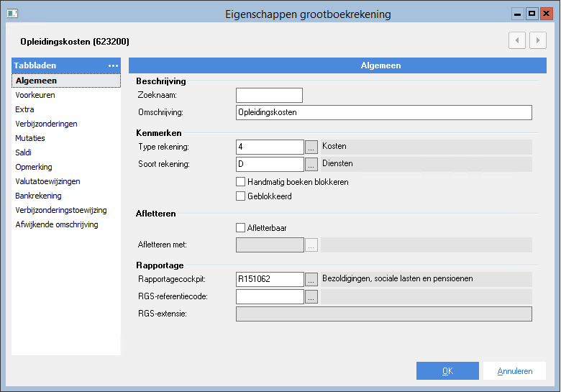Image resolution: width=561 pixels, height=392 pixels.
Task: Close the Eigenschappen grootboekrekening window
Action: tap(547, 14)
